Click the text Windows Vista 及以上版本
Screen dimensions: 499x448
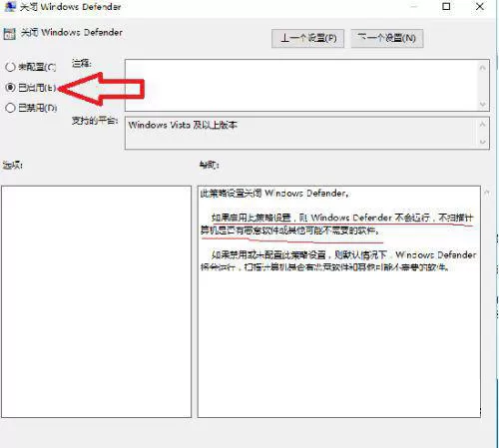(x=183, y=125)
